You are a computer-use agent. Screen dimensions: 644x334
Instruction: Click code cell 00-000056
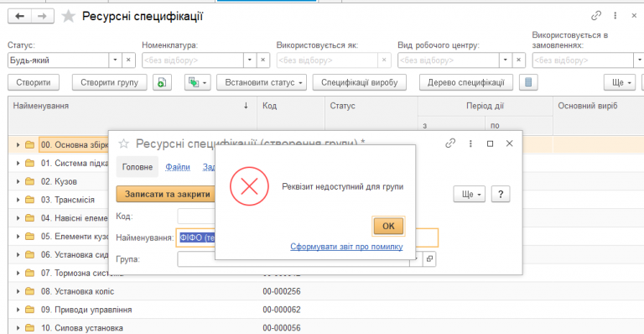click(282, 328)
